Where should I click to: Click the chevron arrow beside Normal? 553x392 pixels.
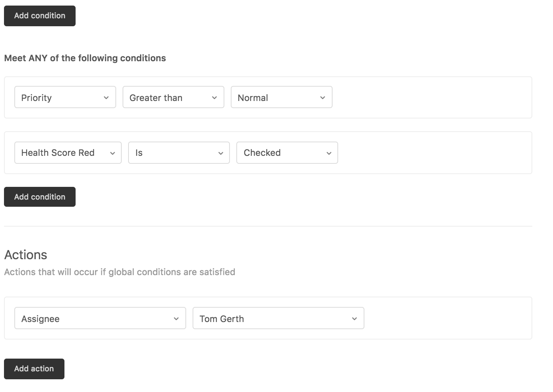323,98
